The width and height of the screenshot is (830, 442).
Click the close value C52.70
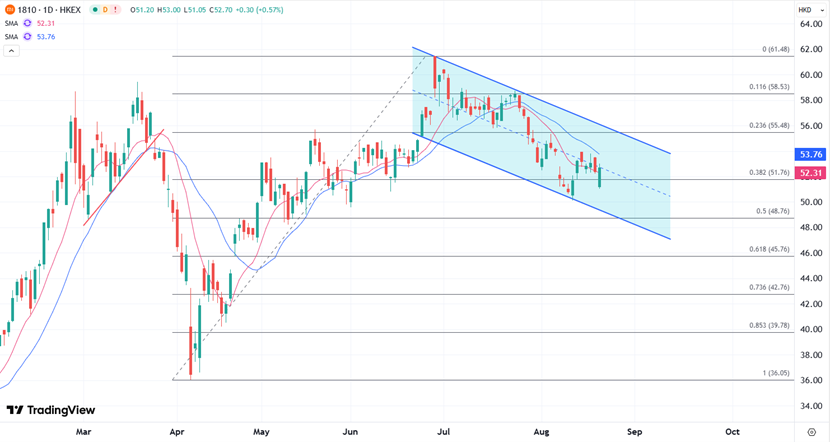click(x=221, y=10)
